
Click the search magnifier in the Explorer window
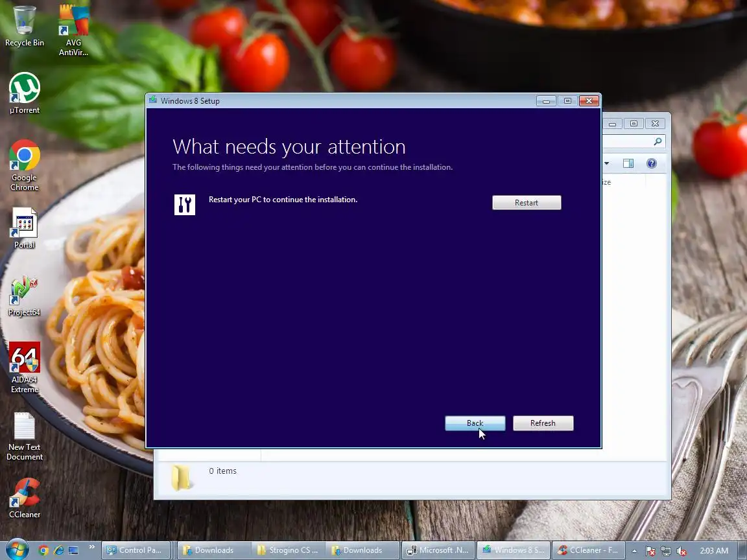[x=658, y=141]
